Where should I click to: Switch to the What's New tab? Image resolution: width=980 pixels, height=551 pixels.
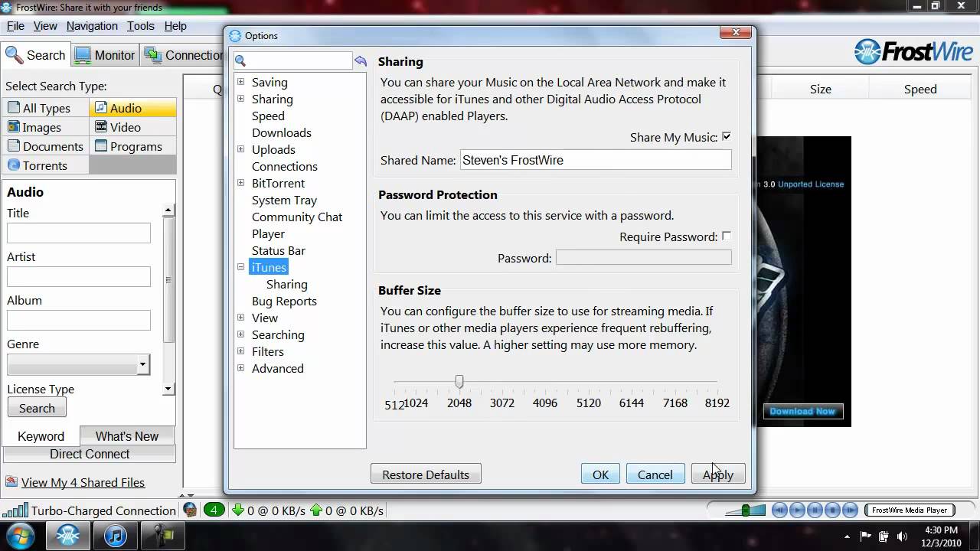point(126,436)
